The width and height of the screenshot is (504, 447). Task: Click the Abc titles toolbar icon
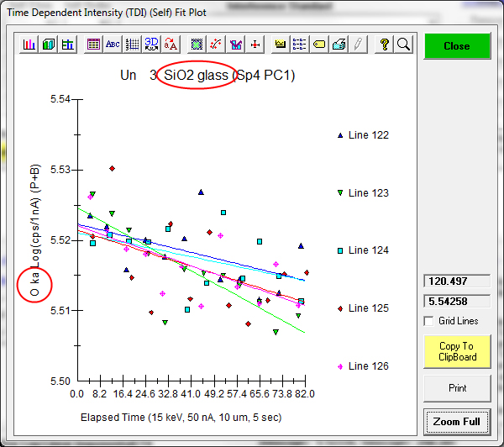pos(113,45)
